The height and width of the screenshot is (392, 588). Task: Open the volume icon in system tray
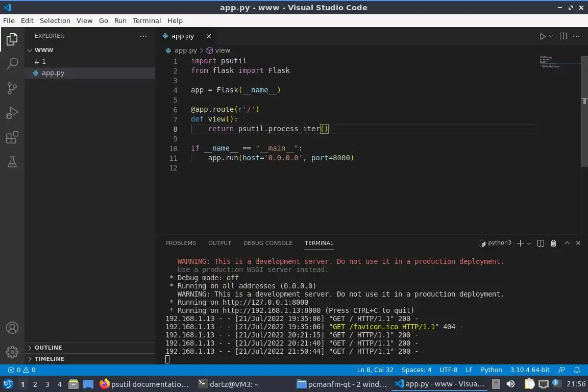pyautogui.click(x=510, y=384)
